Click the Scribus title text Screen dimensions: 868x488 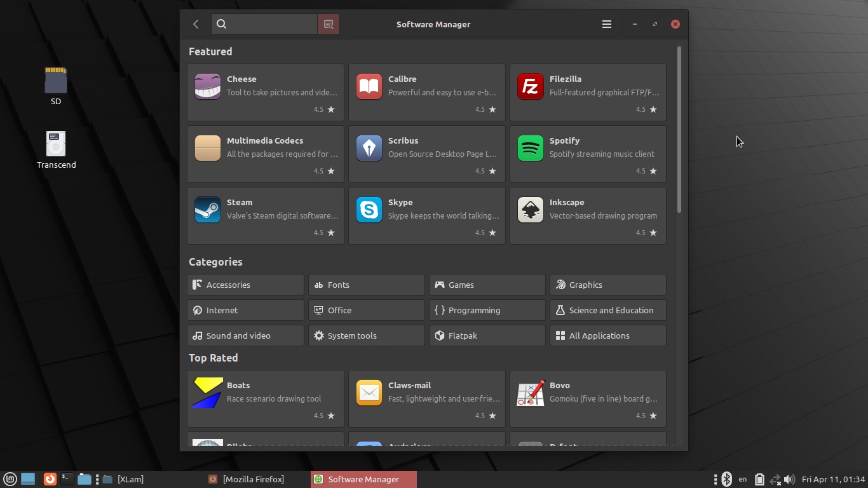click(x=403, y=140)
